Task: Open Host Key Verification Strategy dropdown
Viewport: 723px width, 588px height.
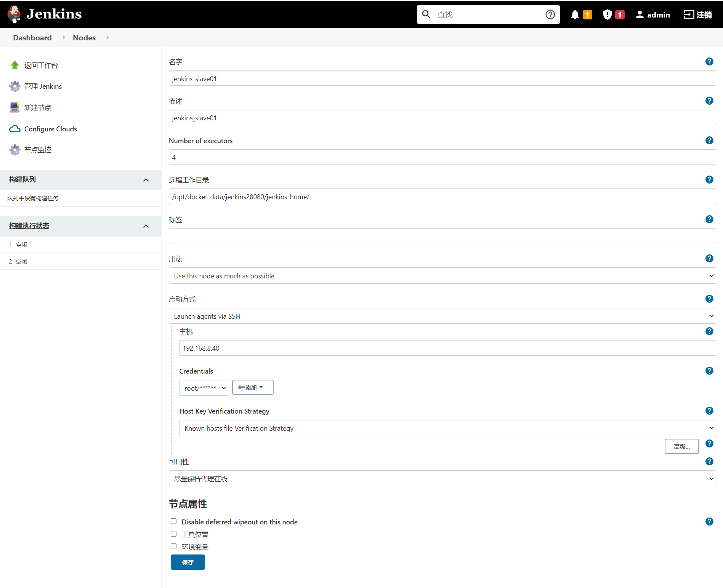Action: tap(447, 428)
